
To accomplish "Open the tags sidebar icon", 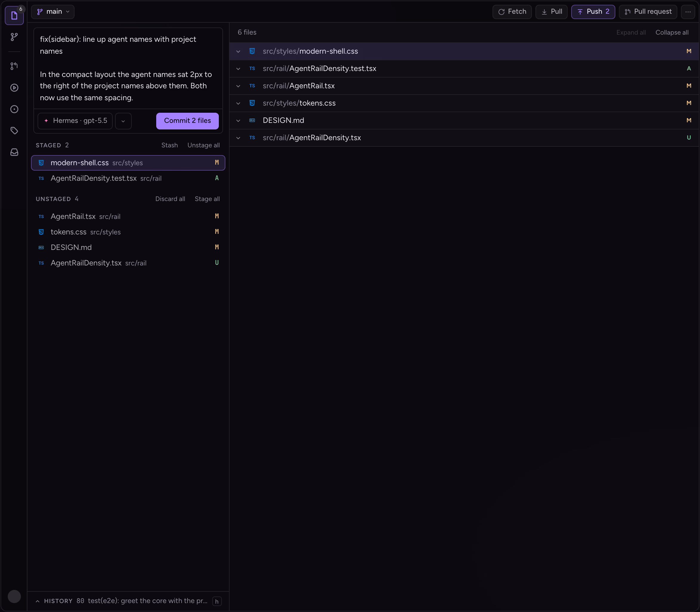I will click(x=14, y=131).
